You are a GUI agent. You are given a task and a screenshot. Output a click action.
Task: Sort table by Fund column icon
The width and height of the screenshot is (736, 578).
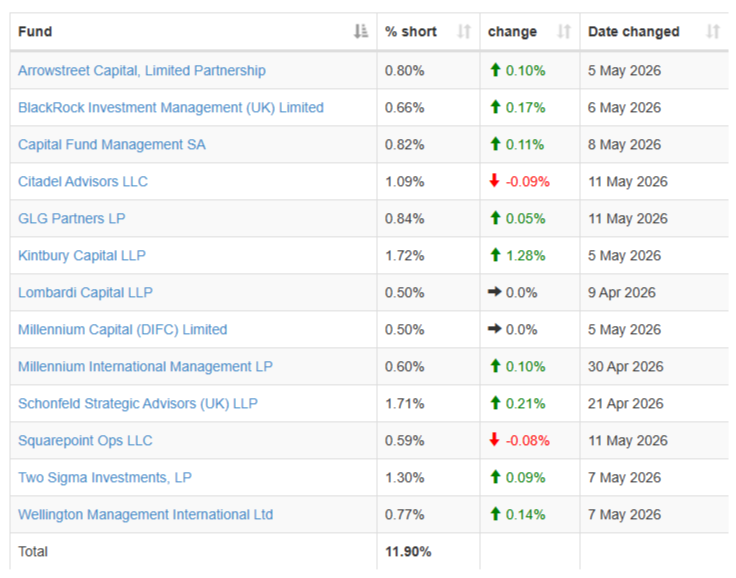[360, 31]
